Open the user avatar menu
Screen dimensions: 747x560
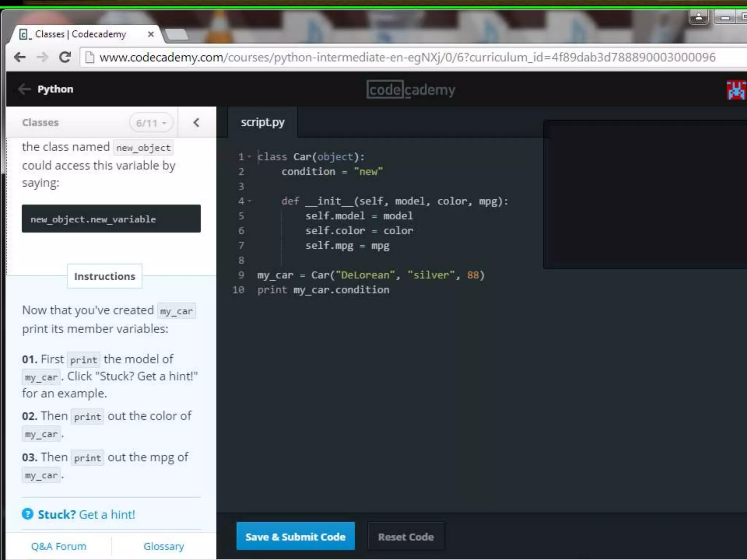tap(736, 90)
